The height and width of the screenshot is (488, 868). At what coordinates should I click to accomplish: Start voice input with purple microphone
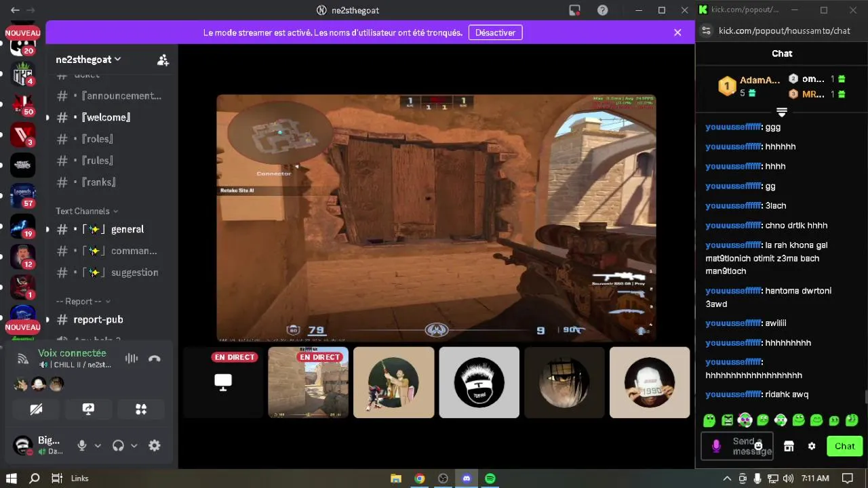716,446
